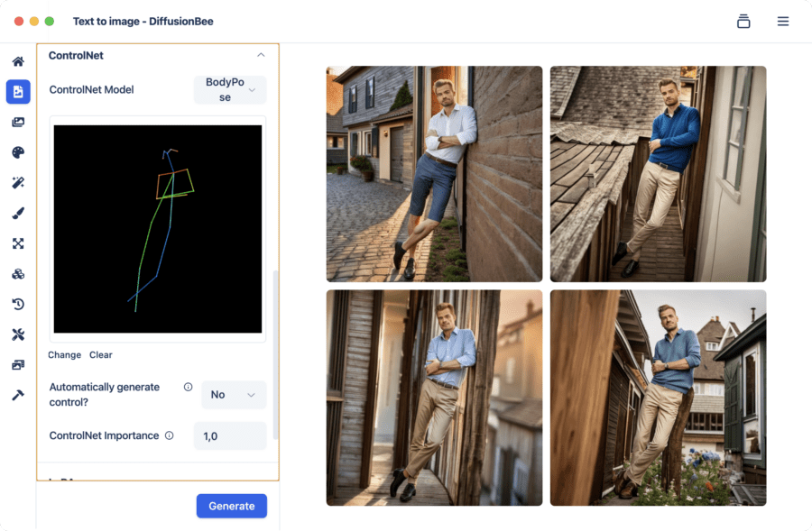Click the hammer icon in sidebar
Screen dimensions: 812x531
click(18, 396)
